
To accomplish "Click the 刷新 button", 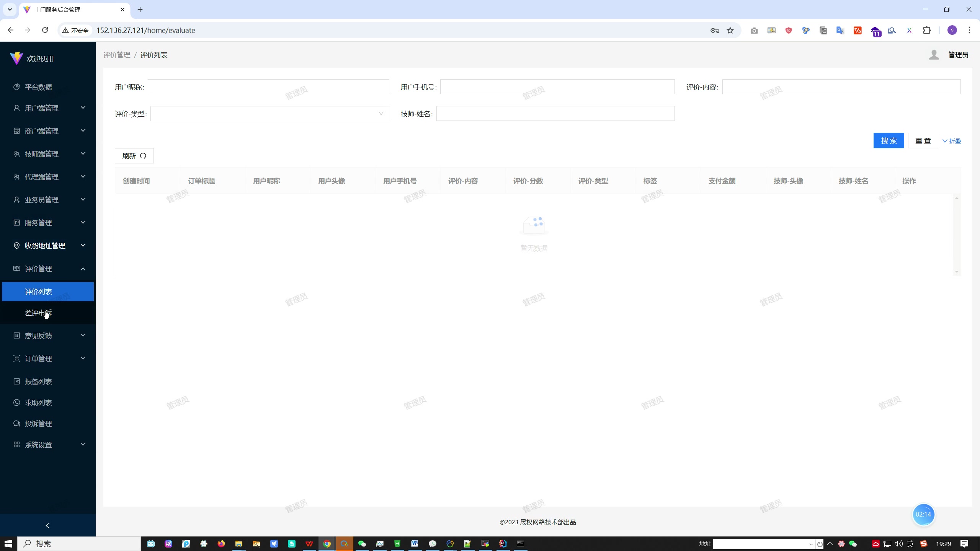I will (134, 156).
